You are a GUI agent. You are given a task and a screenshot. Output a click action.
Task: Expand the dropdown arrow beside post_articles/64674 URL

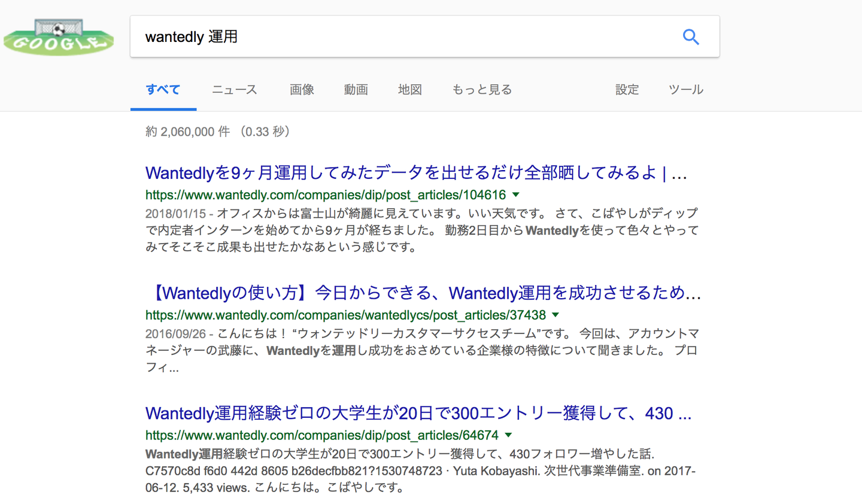(x=508, y=435)
